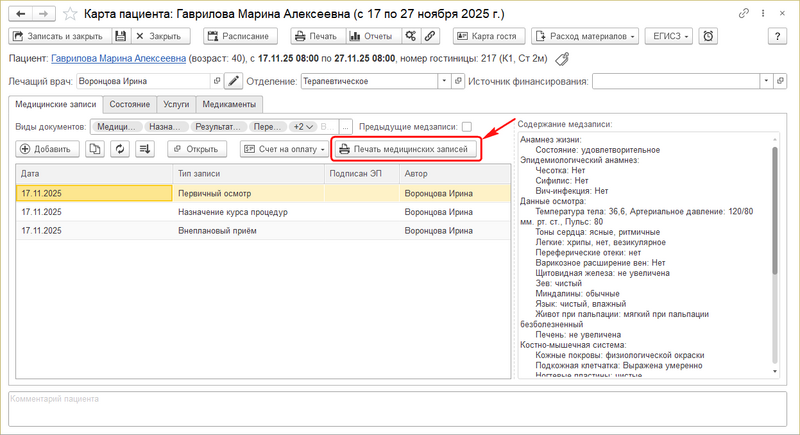Screen dimensions: 800x435
Task: Go back with the left arrow button
Action: [20, 14]
